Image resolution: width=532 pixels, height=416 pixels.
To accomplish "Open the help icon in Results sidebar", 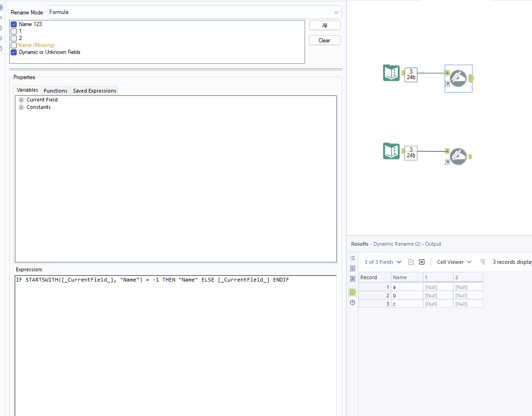I will click(x=352, y=302).
